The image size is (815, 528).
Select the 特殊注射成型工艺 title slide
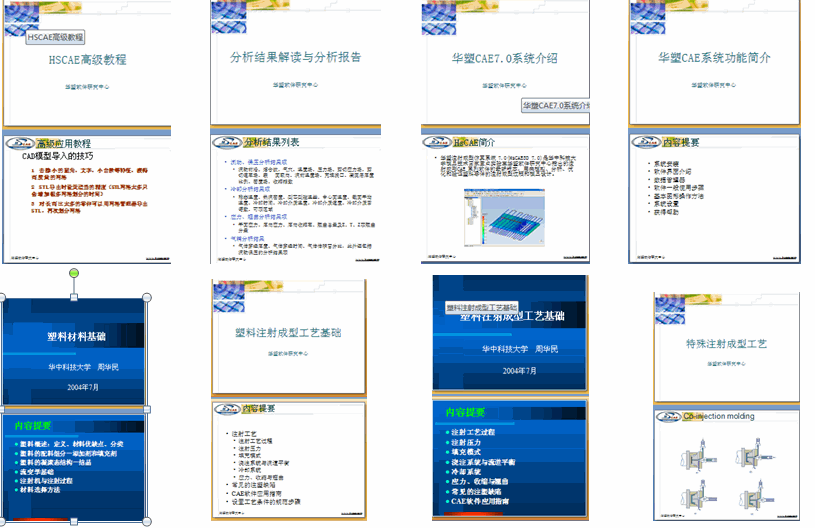[727, 347]
